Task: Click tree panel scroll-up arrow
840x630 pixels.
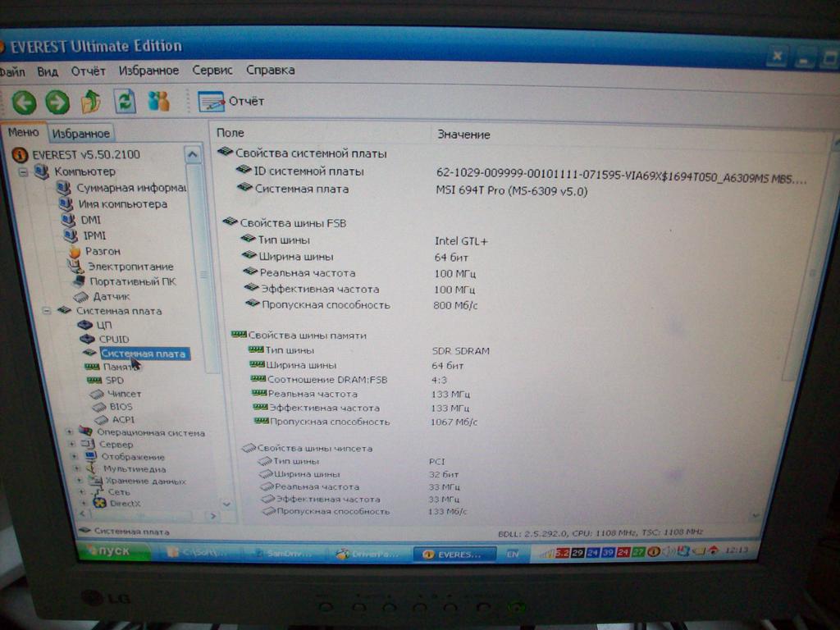Action: pyautogui.click(x=193, y=154)
